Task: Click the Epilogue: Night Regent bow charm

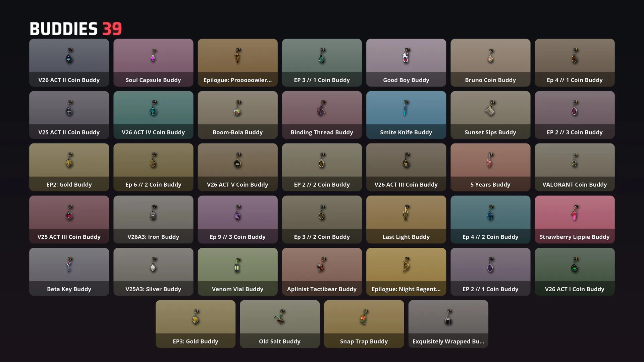Action: (406, 265)
